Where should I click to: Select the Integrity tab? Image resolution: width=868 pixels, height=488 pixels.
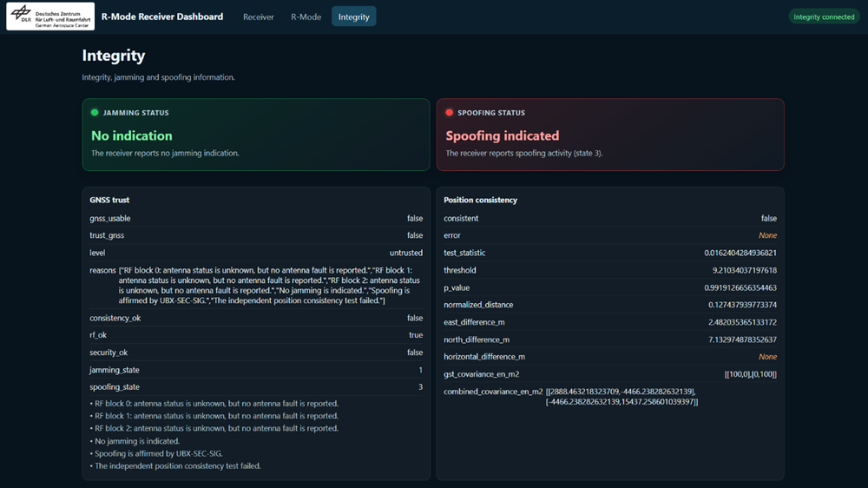click(x=354, y=16)
